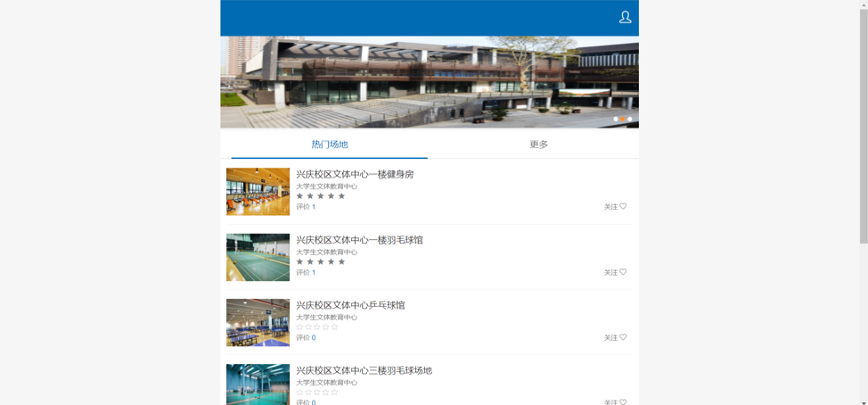
Task: Click the table tennis hall thumbnail
Action: 258,322
